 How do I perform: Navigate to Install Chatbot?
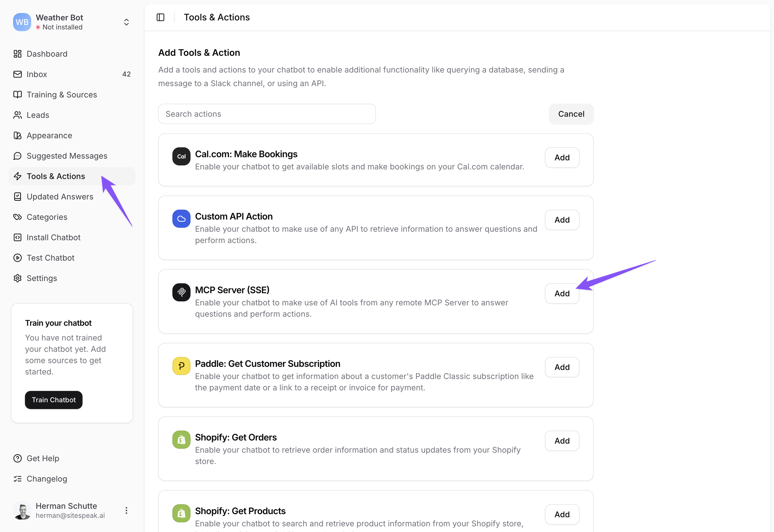(53, 237)
